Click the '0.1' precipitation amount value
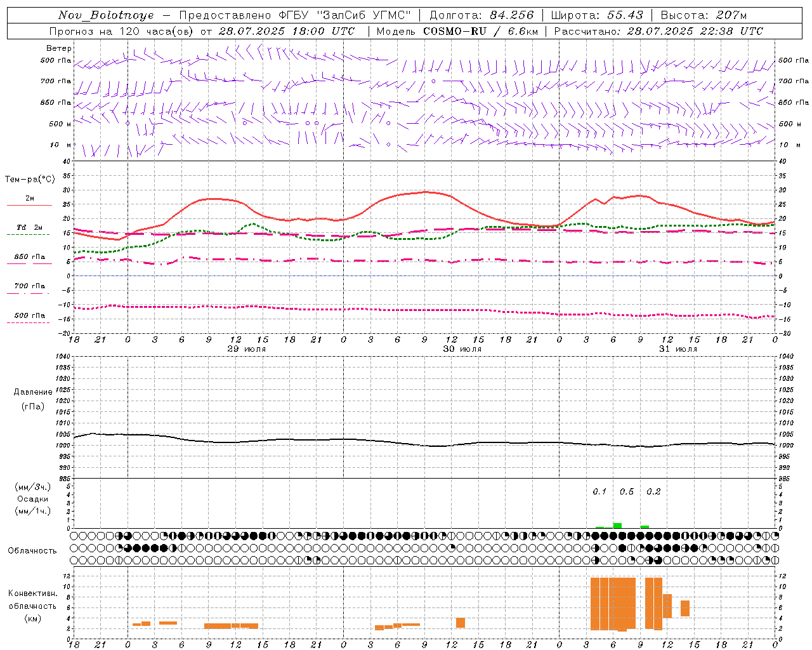 pos(599,492)
